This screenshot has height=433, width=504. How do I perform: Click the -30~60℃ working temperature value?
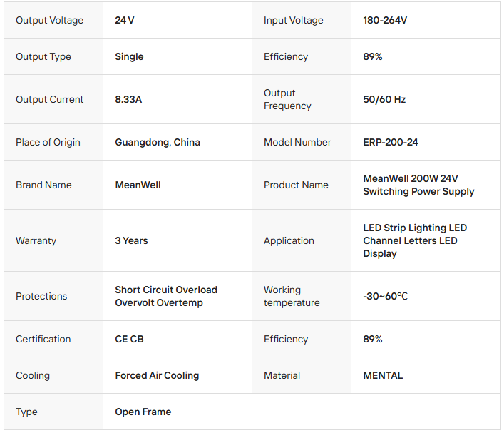coord(385,296)
